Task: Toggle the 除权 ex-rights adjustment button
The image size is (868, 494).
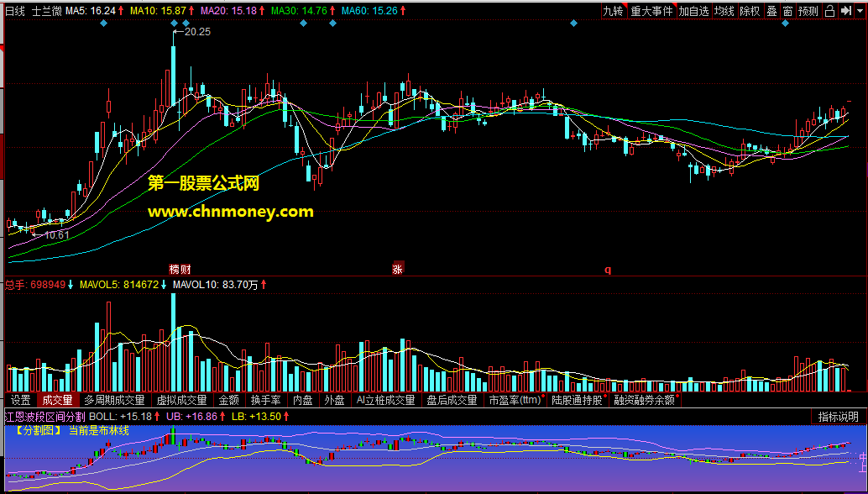Action: point(750,11)
